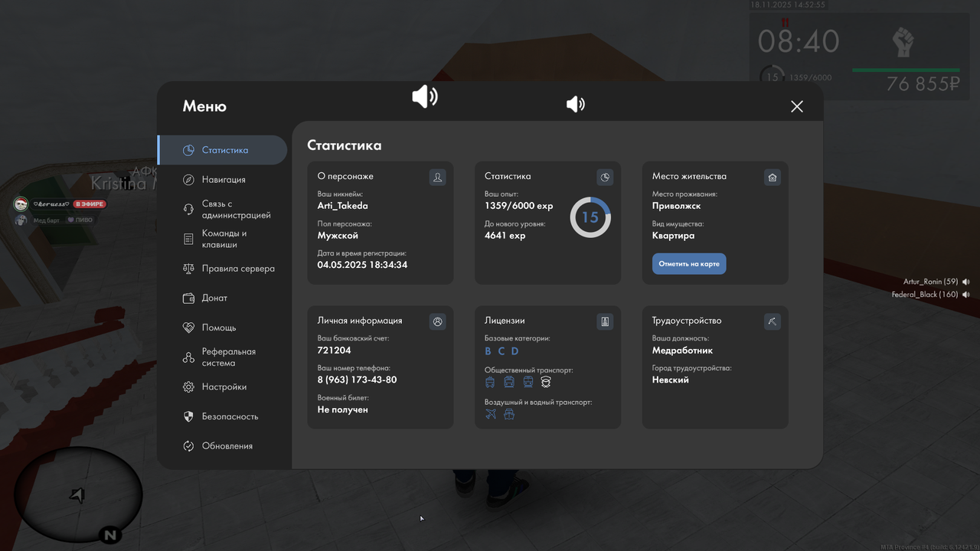Click the compass icon beside Навигация

[x=188, y=180]
